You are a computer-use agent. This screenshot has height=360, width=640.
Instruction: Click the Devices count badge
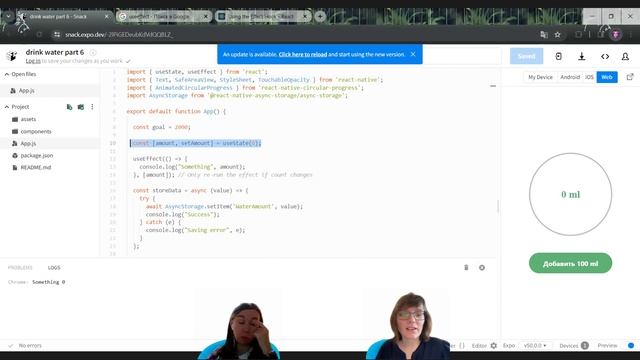tap(584, 345)
